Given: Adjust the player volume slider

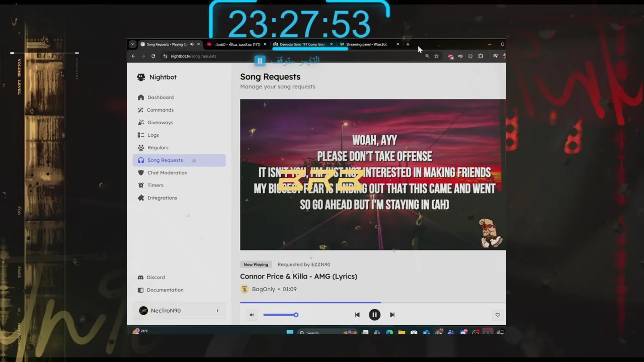Looking at the screenshot, I should 281,315.
